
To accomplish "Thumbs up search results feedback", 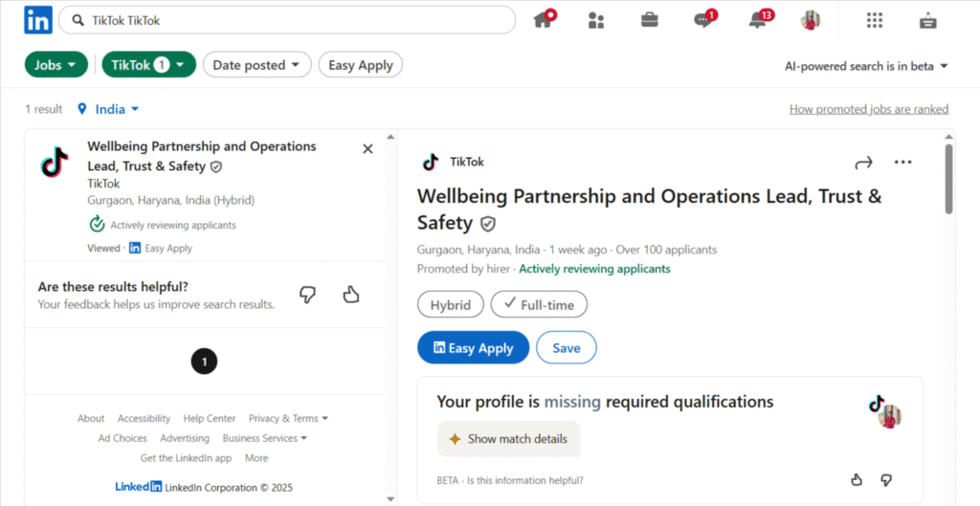I will (x=352, y=295).
